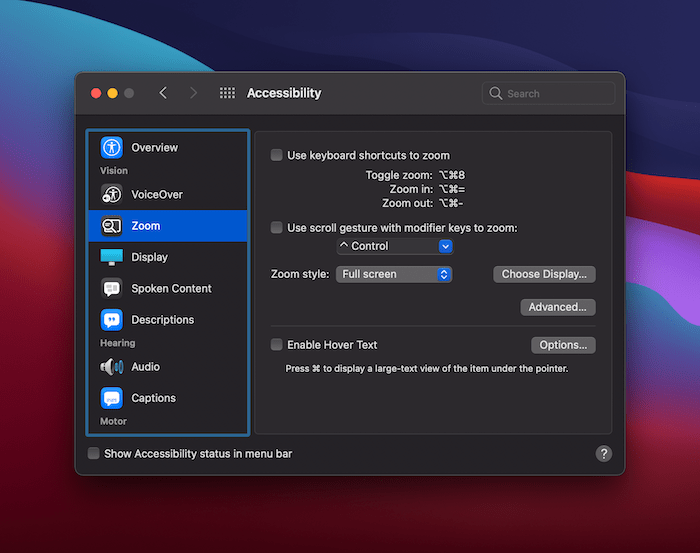Go forward with the right chevron

pyautogui.click(x=193, y=93)
